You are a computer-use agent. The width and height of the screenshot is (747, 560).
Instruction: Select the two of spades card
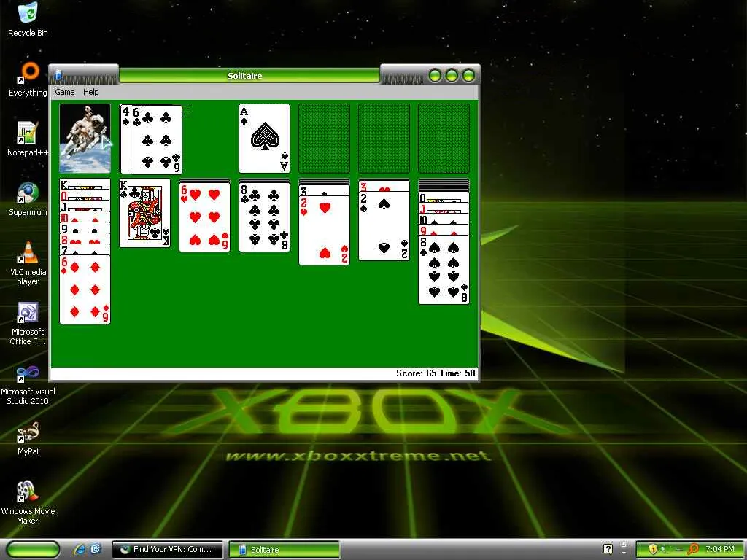(384, 226)
